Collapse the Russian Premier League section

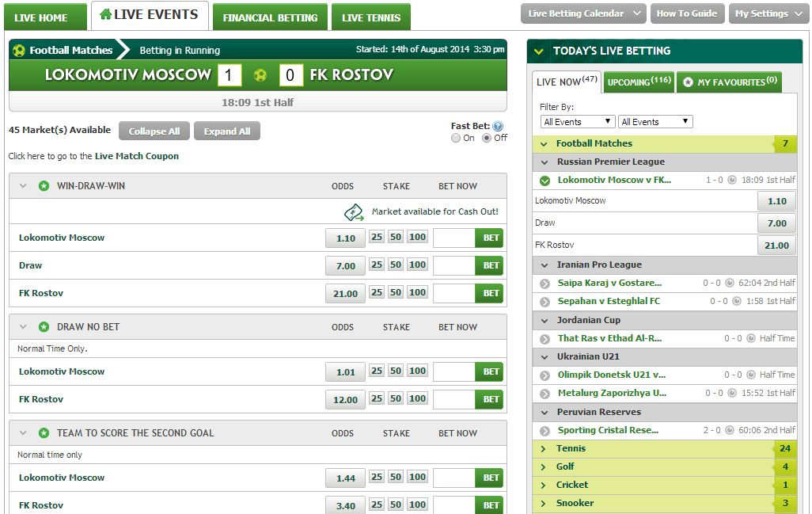click(544, 162)
